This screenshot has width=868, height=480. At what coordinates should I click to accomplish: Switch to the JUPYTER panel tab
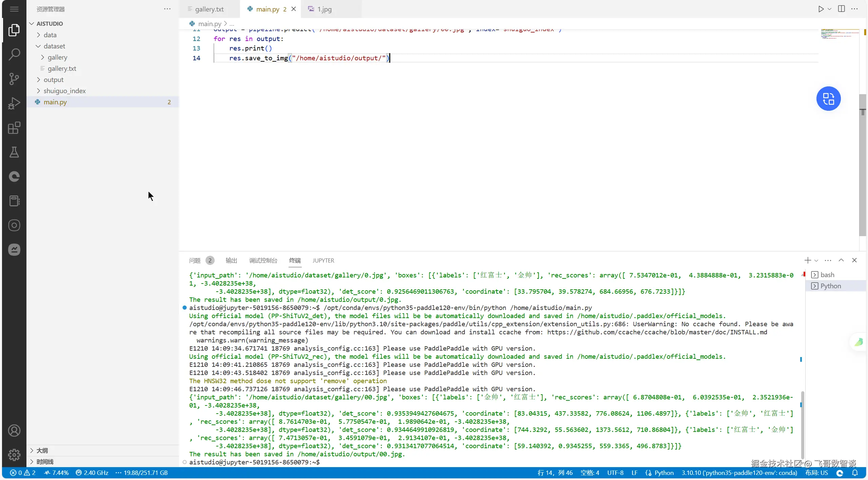tap(323, 260)
